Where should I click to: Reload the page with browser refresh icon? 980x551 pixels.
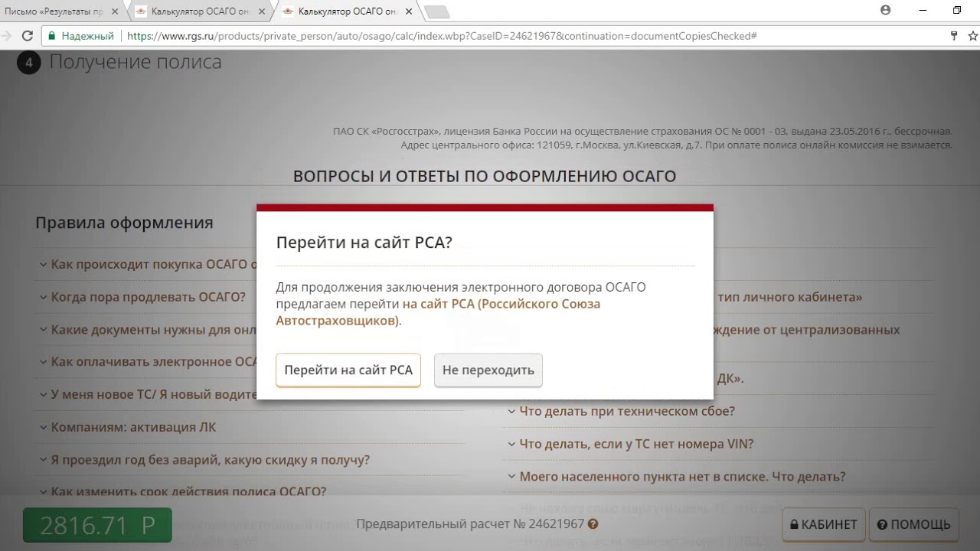click(28, 36)
